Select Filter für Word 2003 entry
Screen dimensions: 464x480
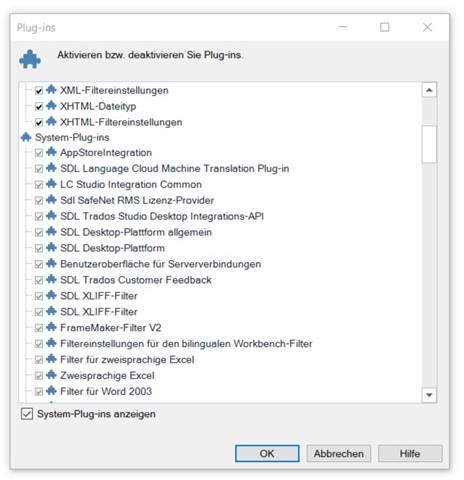(x=106, y=391)
